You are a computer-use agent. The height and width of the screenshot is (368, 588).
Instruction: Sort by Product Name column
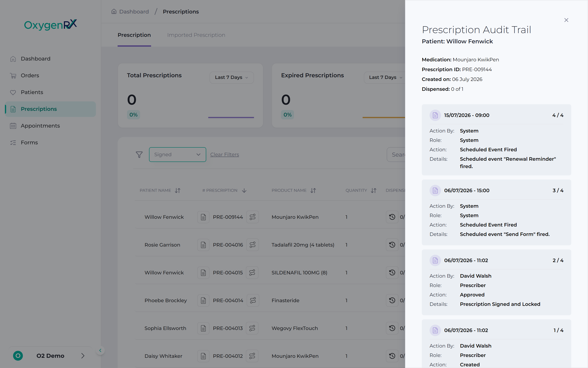tap(313, 191)
